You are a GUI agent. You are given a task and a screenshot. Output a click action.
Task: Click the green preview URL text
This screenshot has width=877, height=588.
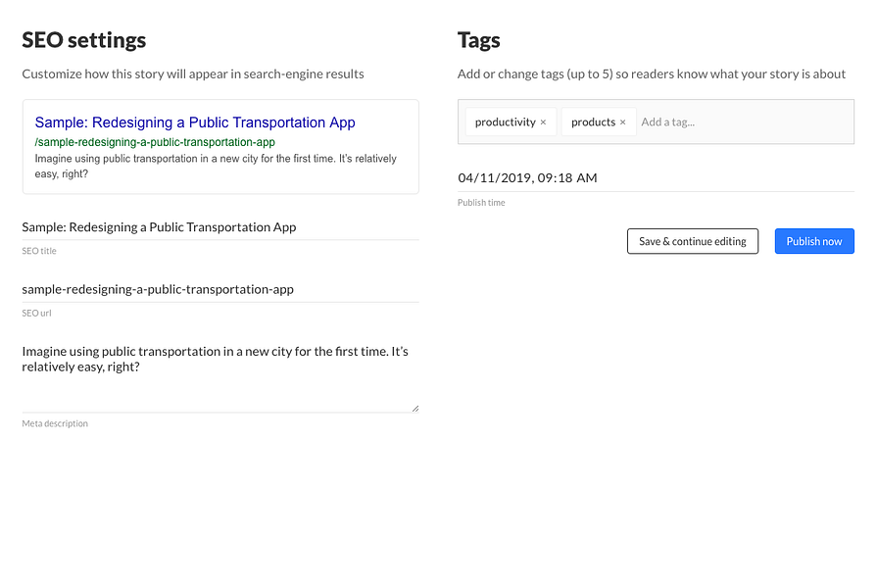(x=155, y=142)
